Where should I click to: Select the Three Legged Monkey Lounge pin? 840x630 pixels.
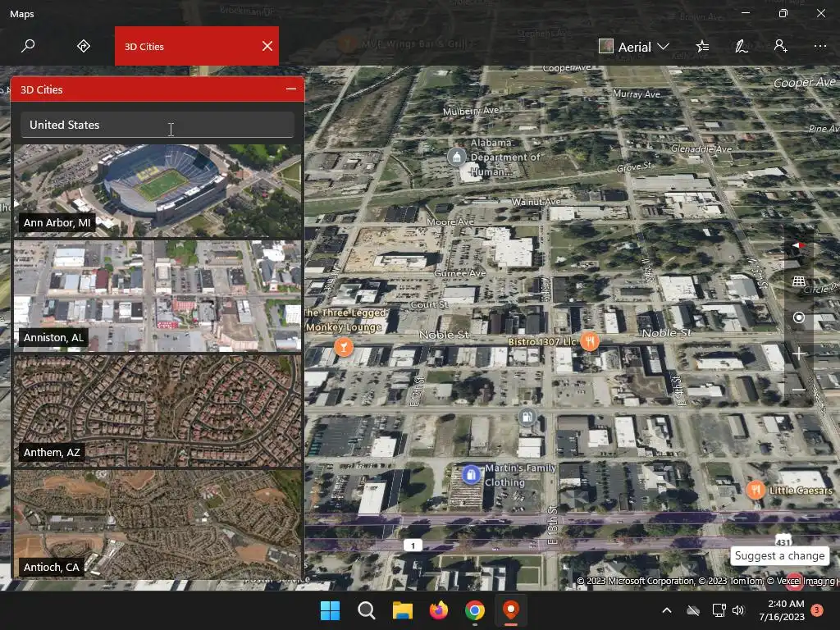click(344, 347)
